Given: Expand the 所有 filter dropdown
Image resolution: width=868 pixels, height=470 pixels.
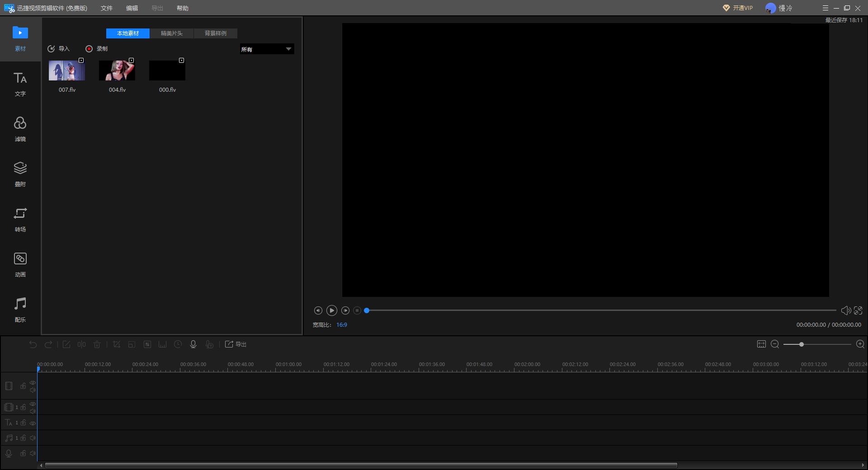Looking at the screenshot, I should 267,49.
